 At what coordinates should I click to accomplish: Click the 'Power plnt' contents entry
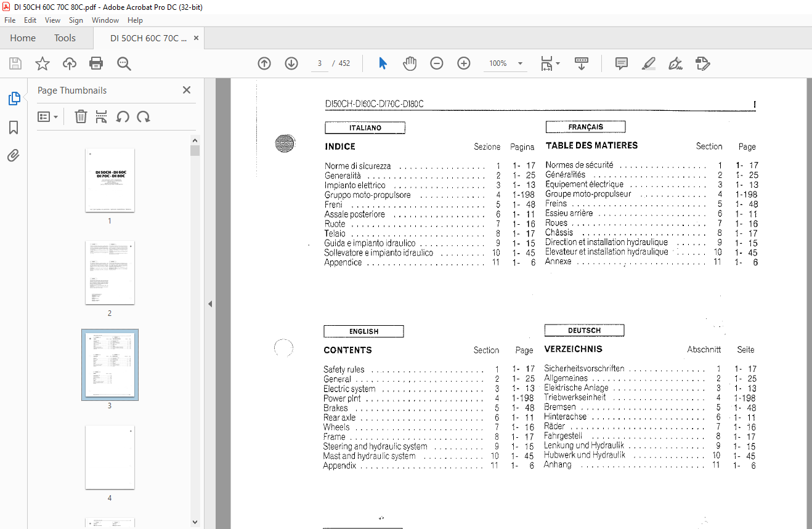(342, 398)
